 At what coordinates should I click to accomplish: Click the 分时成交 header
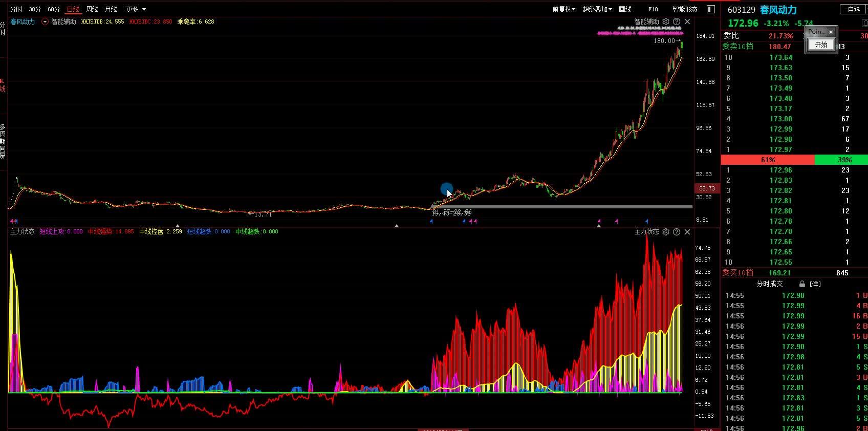770,284
